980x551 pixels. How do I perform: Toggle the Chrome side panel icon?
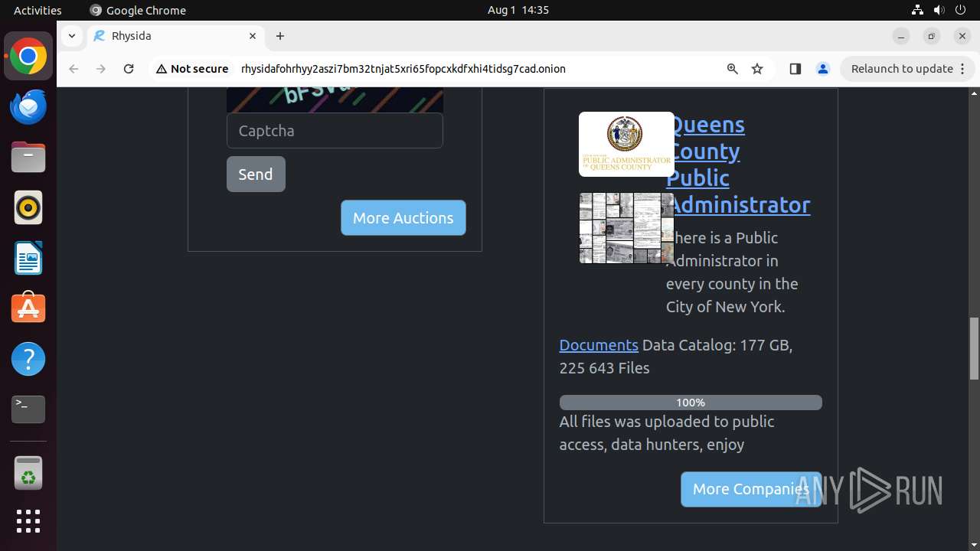click(x=795, y=69)
